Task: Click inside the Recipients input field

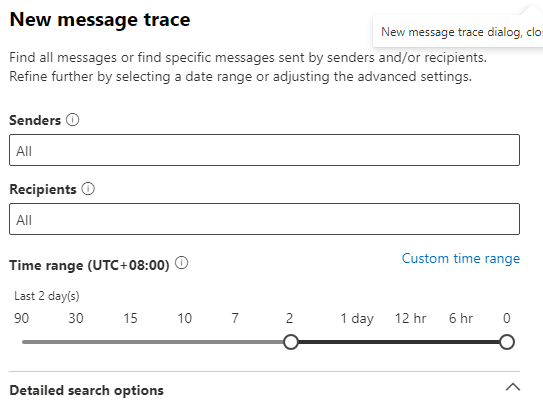Action: click(x=265, y=219)
